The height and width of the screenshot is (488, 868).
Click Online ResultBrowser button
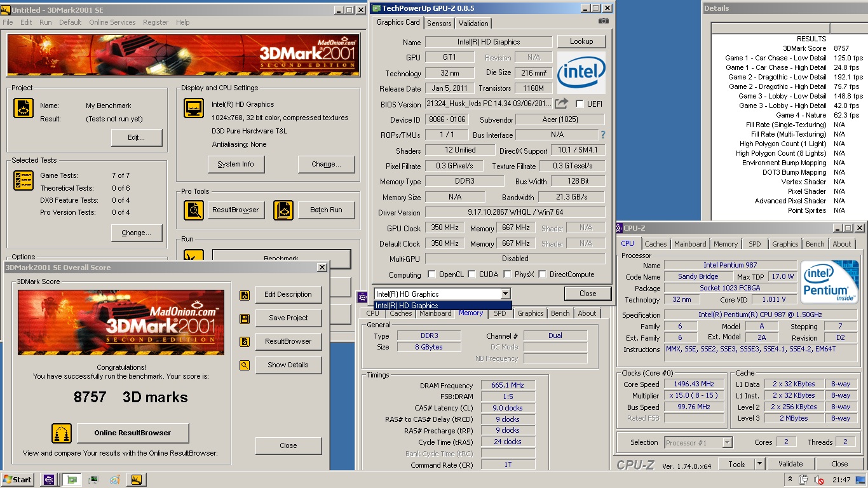(x=133, y=433)
